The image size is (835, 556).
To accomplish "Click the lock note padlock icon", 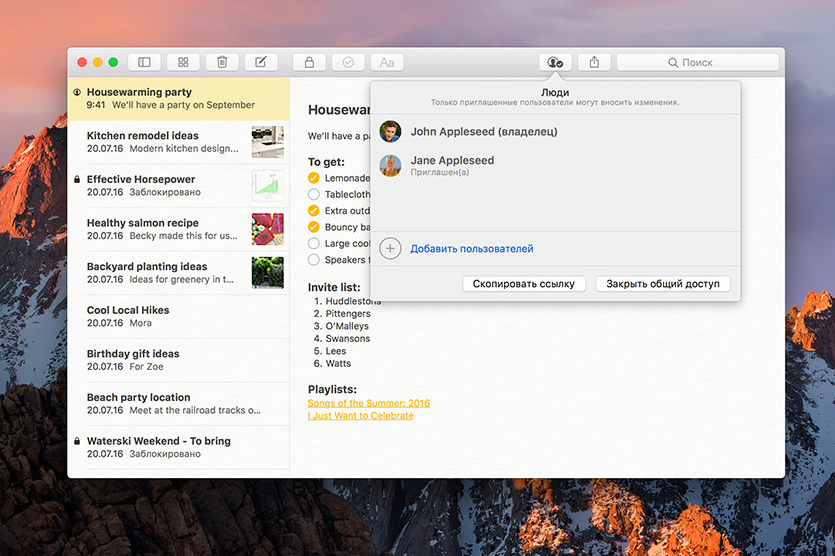I will (309, 62).
